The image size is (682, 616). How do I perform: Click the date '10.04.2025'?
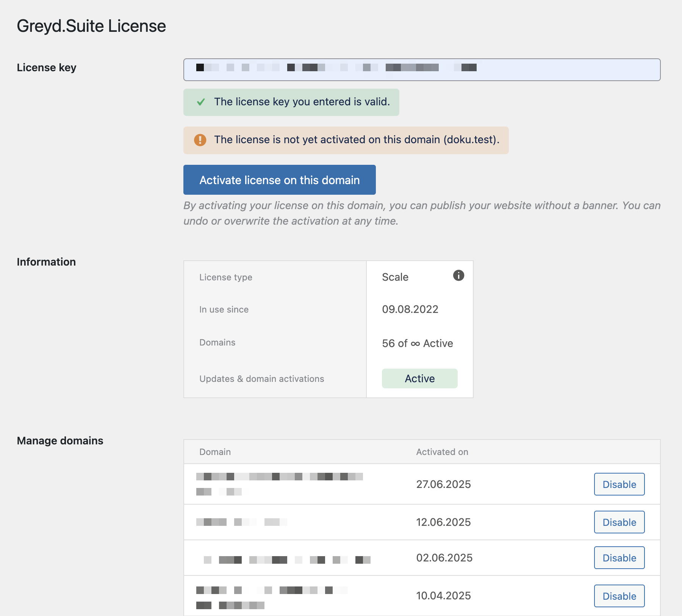443,596
